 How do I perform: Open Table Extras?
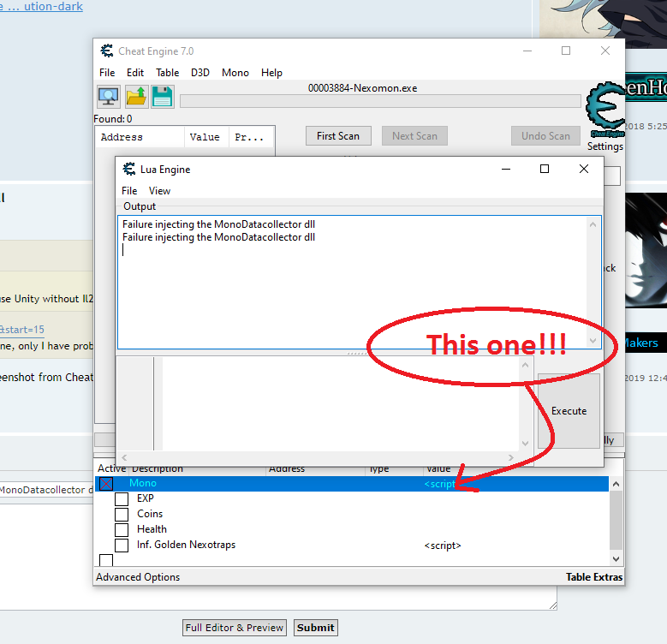coord(594,577)
